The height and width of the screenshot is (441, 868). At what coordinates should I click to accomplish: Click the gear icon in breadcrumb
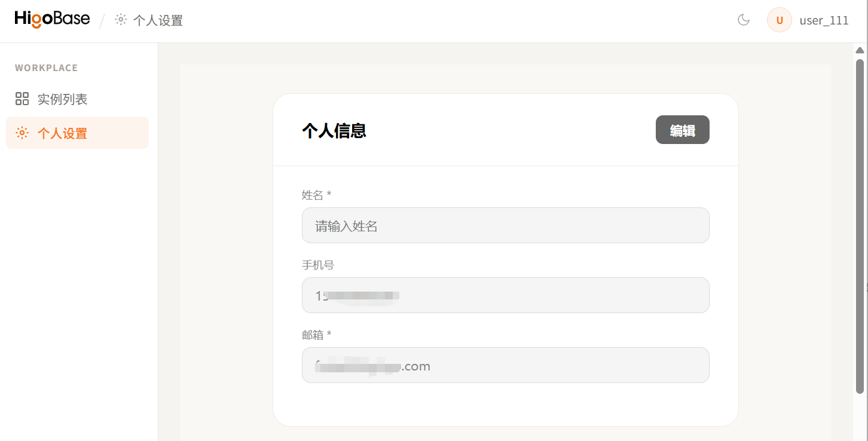click(121, 20)
